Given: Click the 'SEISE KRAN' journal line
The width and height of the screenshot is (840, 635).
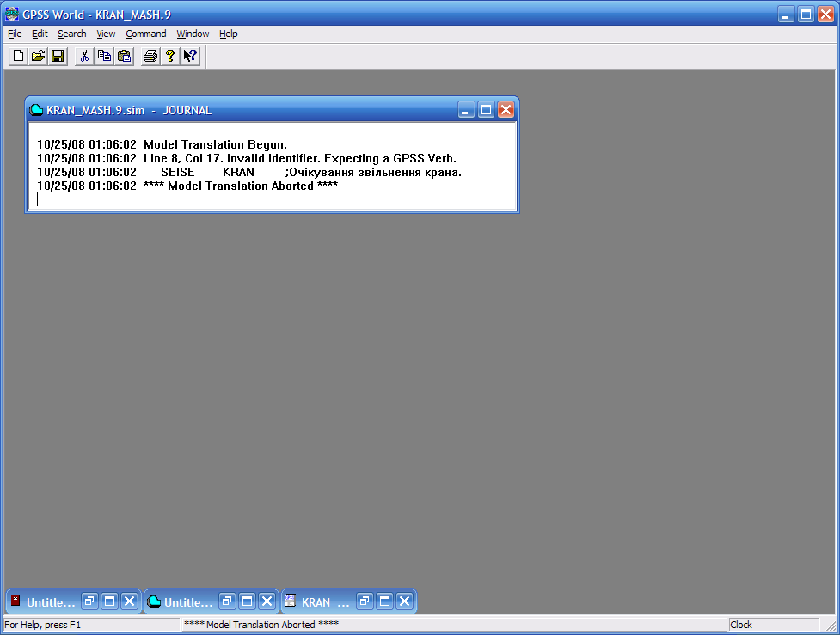Looking at the screenshot, I should tap(249, 173).
